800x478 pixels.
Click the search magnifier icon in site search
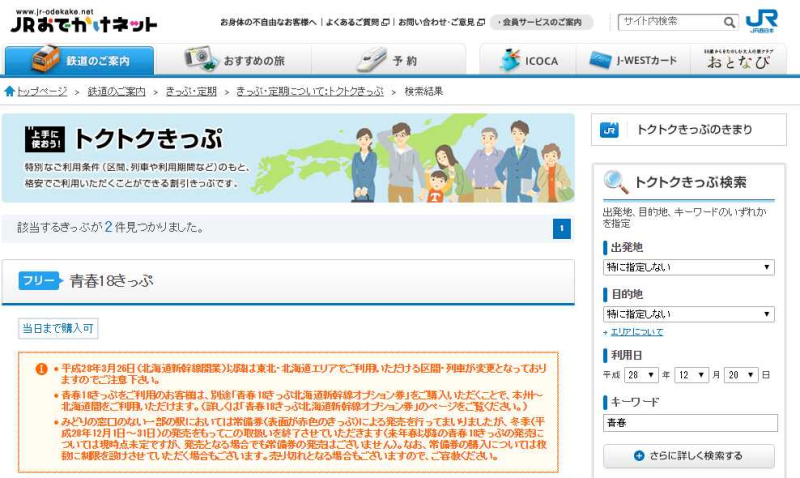(x=730, y=22)
